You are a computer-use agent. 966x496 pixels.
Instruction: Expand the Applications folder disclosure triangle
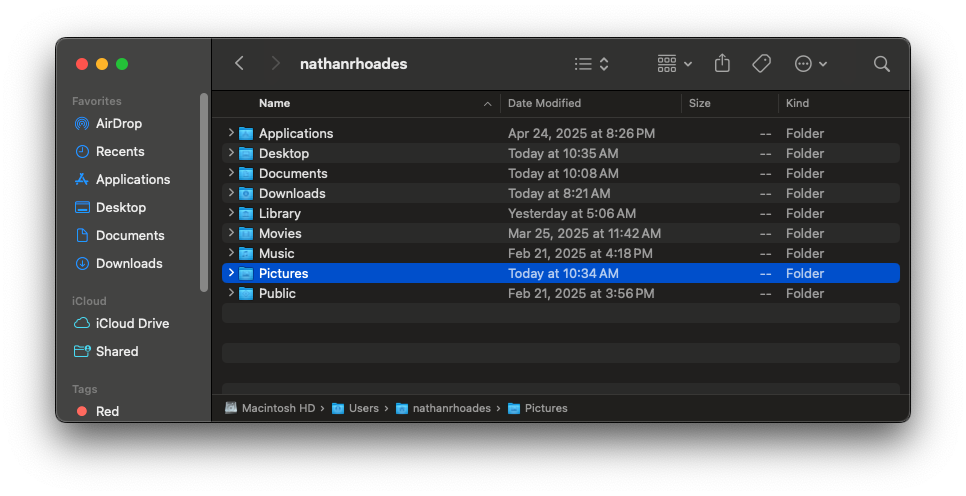pyautogui.click(x=231, y=133)
